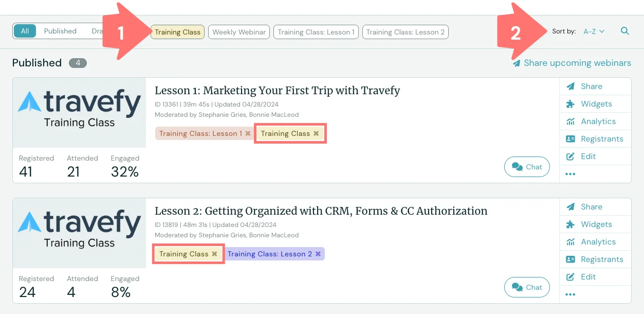The width and height of the screenshot is (644, 314).
Task: Open the ellipsis menu for Lesson 2
Action: pos(570,294)
